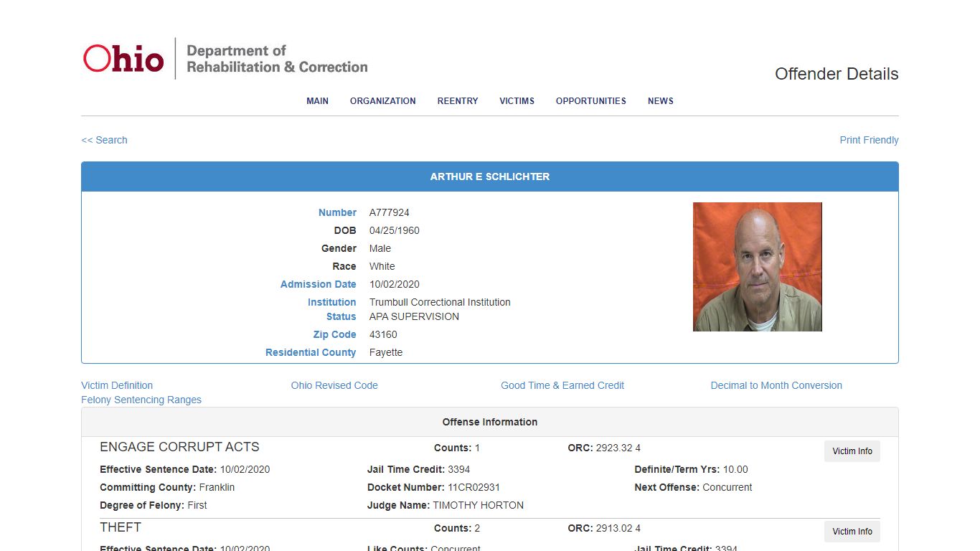Viewport: 980px width, 551px height.
Task: Open Good Time & Earned Credit link
Action: tap(562, 385)
